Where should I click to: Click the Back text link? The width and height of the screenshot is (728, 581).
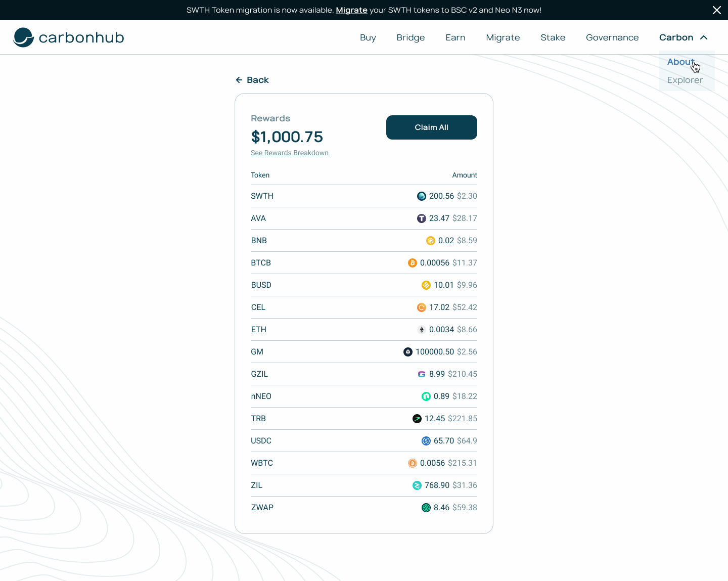point(258,80)
